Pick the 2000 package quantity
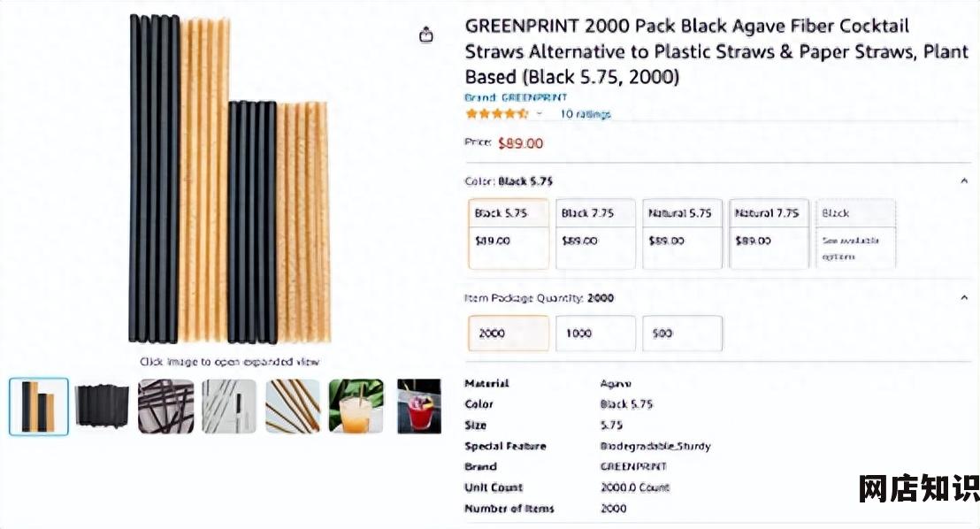Viewport: 980px width, 529px height. tap(508, 333)
